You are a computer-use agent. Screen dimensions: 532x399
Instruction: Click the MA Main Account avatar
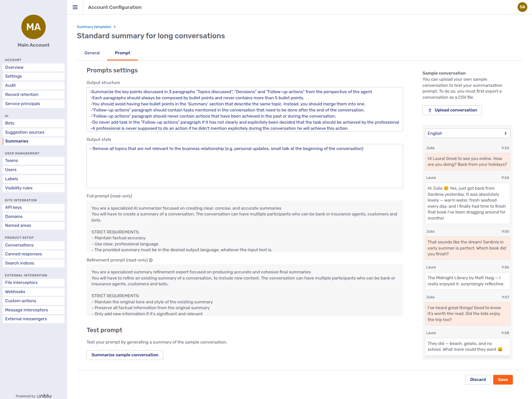pyautogui.click(x=33, y=27)
